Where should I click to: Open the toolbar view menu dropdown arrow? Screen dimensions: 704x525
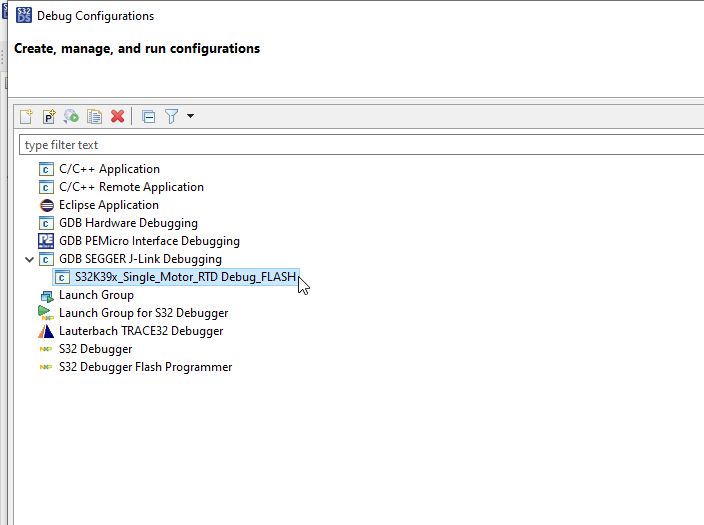tap(190, 116)
